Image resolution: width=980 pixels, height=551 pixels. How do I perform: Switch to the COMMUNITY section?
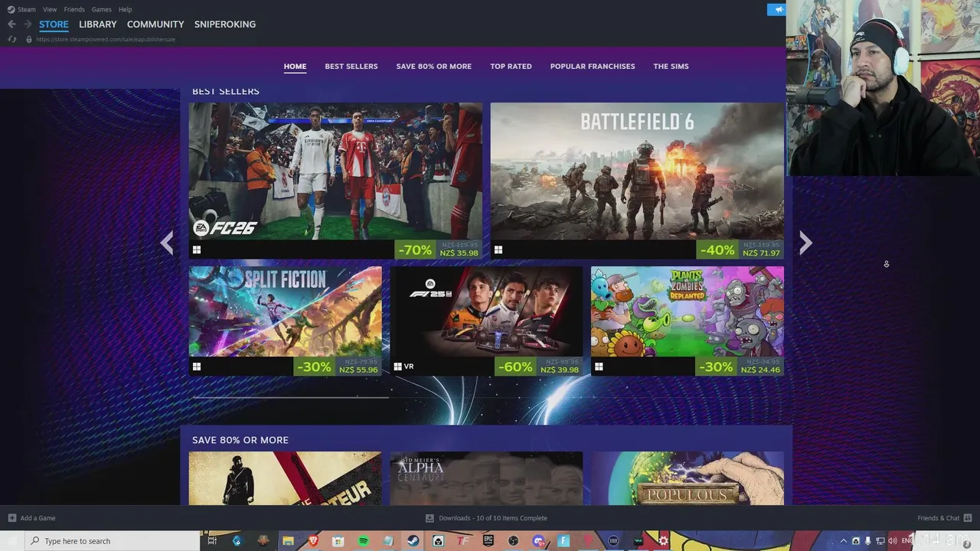point(155,24)
